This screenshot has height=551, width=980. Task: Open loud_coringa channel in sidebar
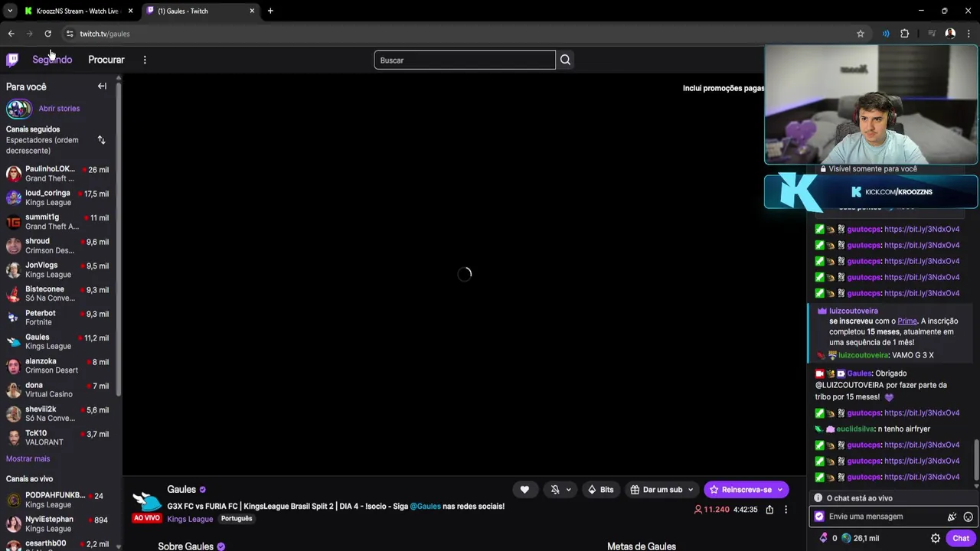pyautogui.click(x=60, y=197)
